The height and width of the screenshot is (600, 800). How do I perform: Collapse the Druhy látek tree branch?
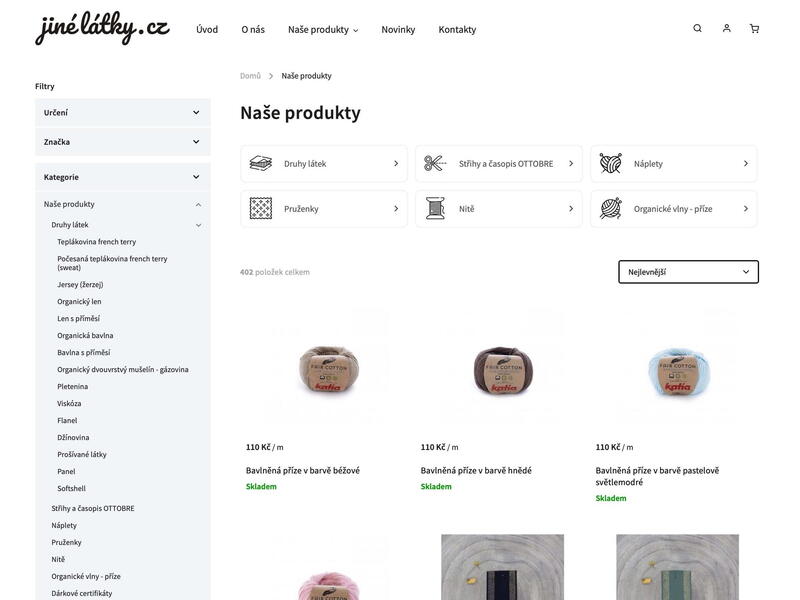(x=198, y=225)
